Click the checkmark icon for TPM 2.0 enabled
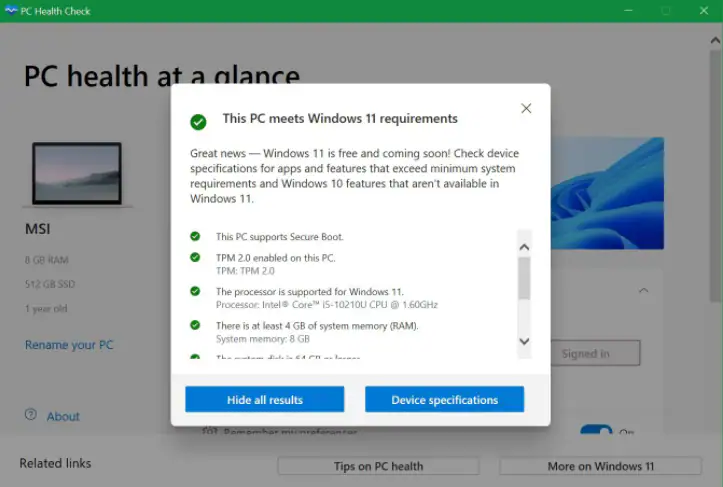This screenshot has height=487, width=723. tap(195, 257)
